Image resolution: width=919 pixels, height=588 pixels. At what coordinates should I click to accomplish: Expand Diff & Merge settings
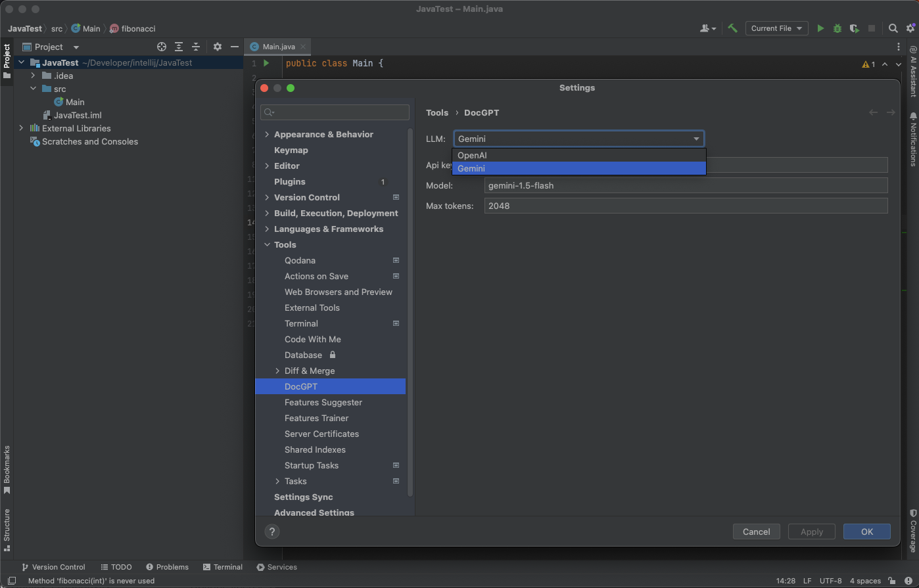pos(277,371)
